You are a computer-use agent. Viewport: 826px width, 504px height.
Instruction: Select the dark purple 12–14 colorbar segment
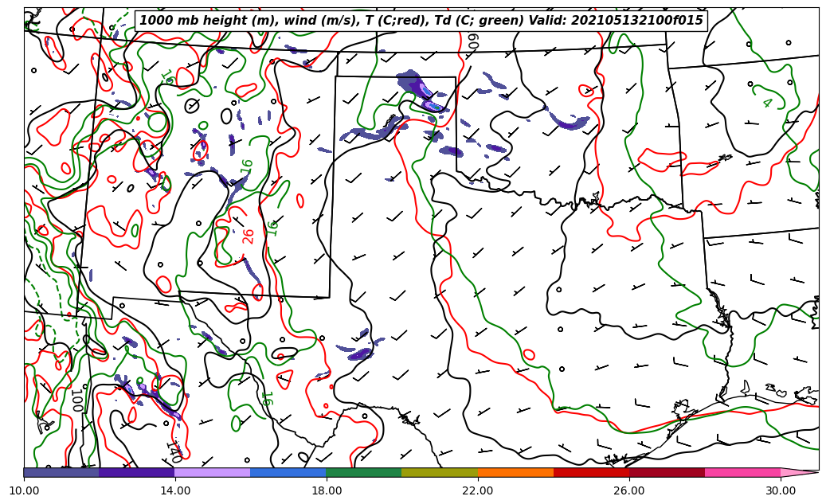click(x=136, y=472)
